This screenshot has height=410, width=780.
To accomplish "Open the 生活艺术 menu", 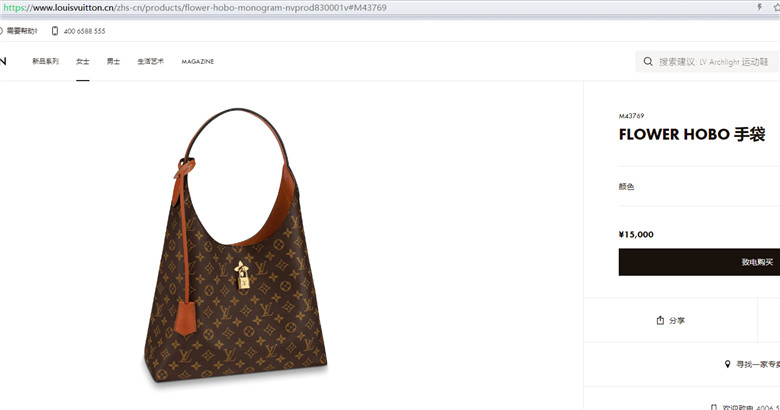I will coord(151,61).
